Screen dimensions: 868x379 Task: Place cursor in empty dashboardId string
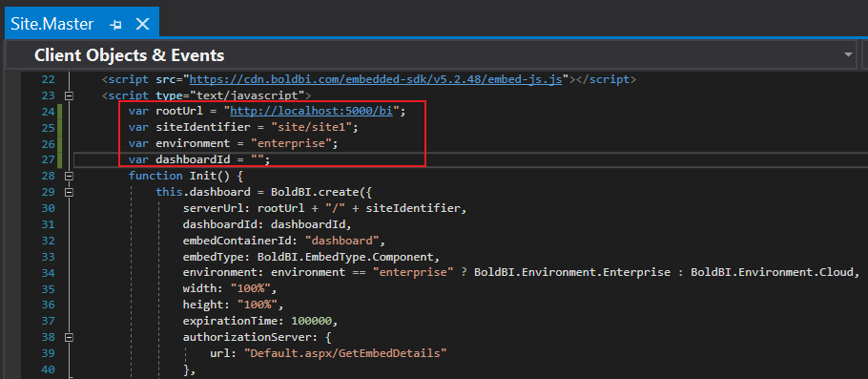[258, 159]
